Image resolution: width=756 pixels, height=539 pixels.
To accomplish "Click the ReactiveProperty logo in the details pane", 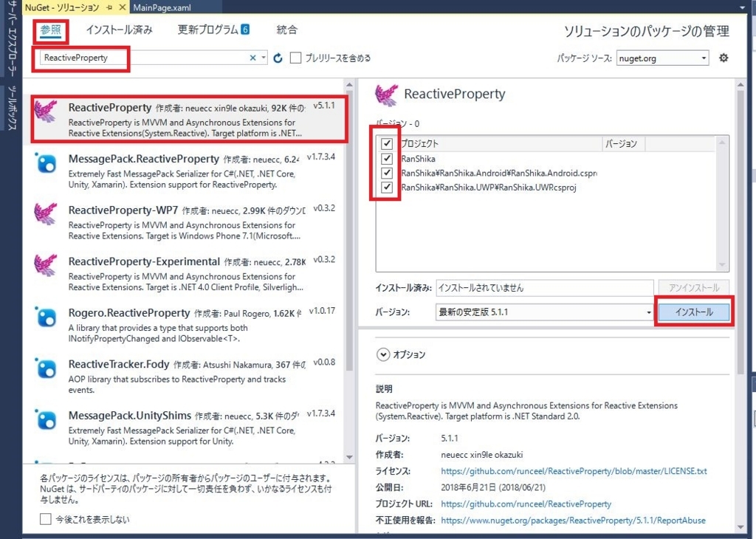I will tap(385, 94).
